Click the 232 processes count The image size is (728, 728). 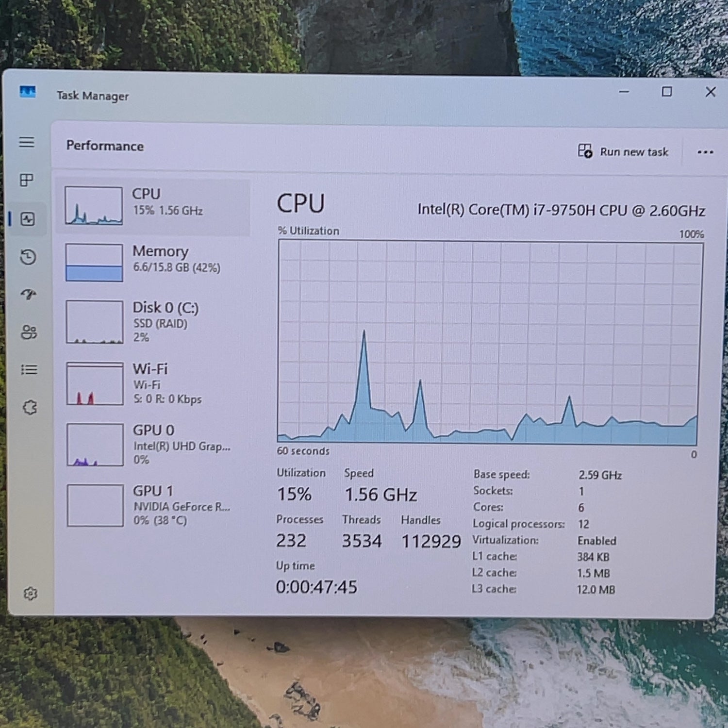pyautogui.click(x=291, y=540)
